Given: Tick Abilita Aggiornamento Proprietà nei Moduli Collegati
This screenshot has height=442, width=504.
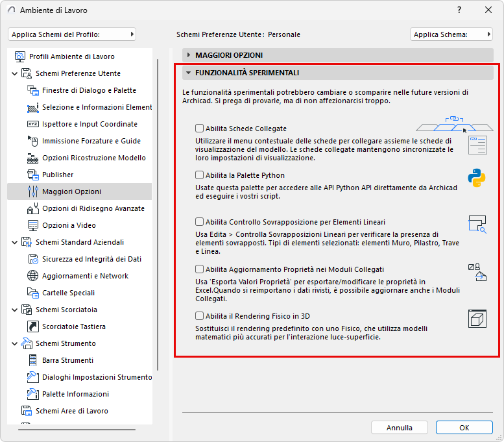Looking at the screenshot, I should [200, 269].
